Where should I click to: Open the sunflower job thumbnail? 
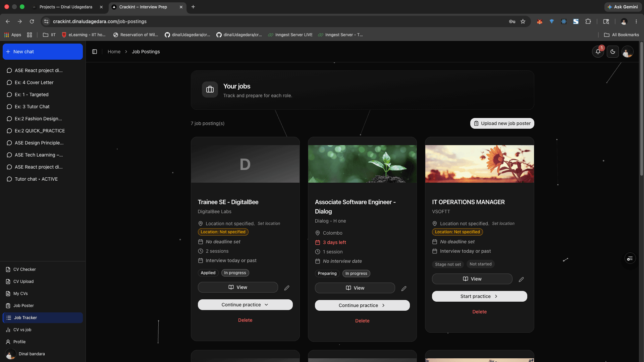click(x=479, y=164)
